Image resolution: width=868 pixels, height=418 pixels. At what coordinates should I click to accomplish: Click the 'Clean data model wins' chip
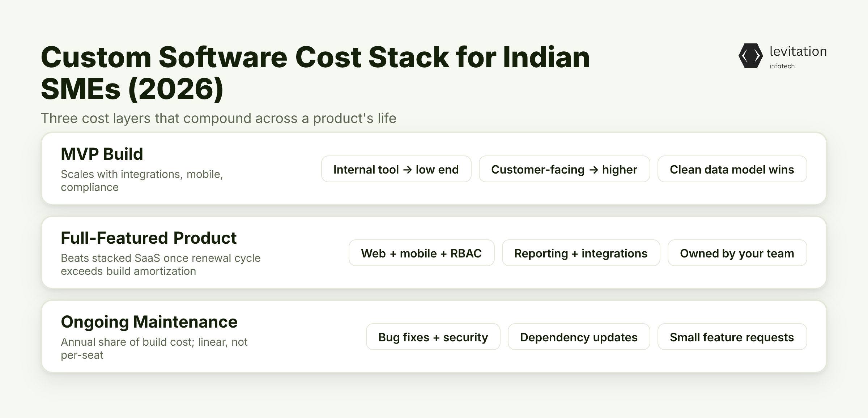click(732, 169)
